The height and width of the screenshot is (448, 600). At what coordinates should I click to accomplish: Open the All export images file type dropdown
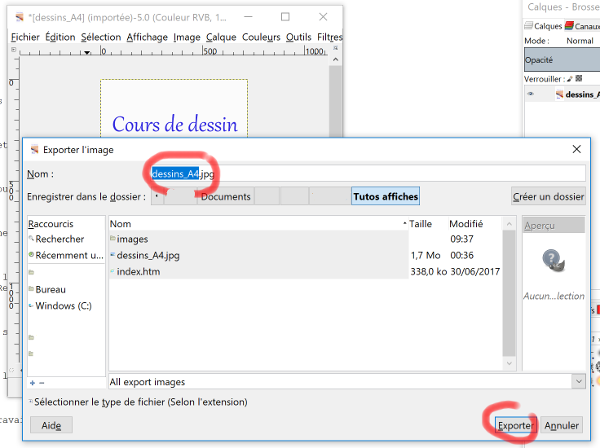tap(347, 382)
